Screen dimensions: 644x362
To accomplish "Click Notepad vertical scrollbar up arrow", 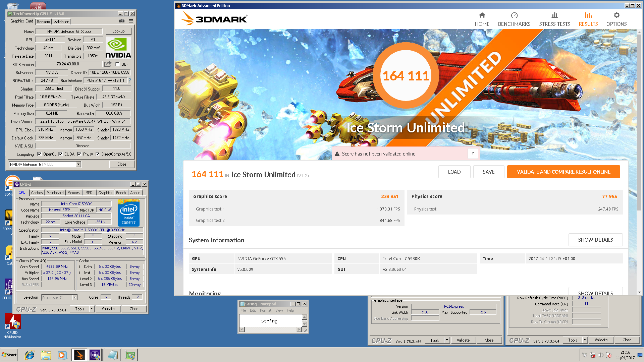I will pyautogui.click(x=305, y=317).
